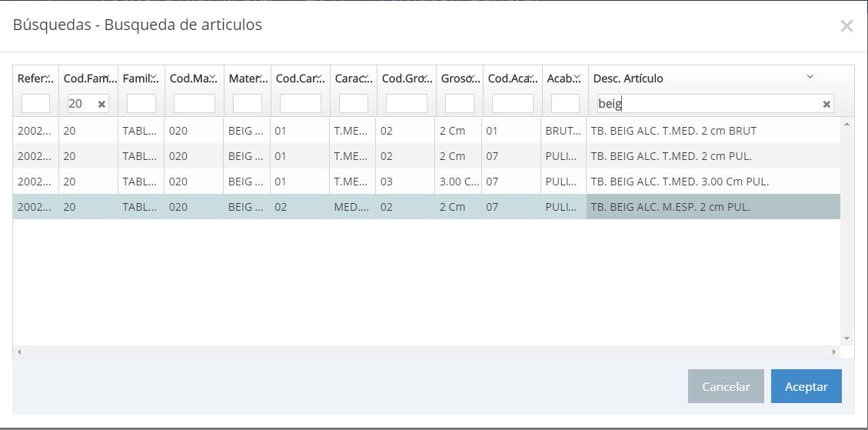This screenshot has width=868, height=430.
Task: Focus the Famil filter input field
Action: (141, 104)
